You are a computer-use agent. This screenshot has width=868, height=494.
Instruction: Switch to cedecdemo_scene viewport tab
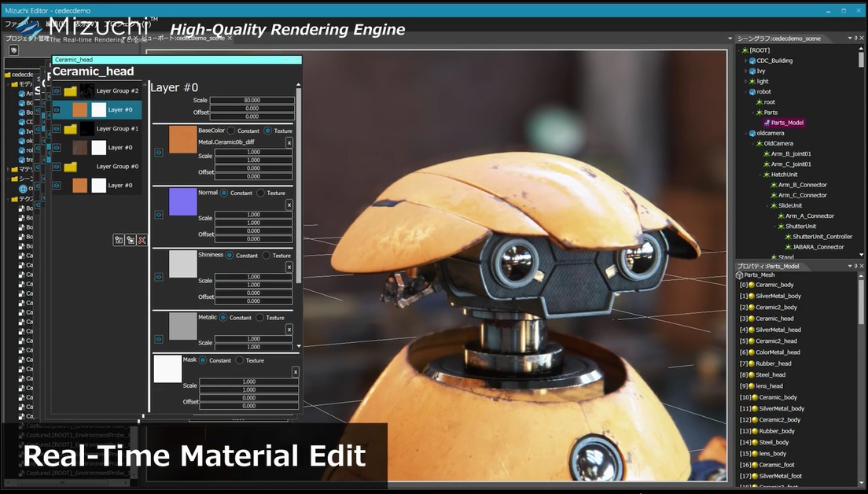[x=184, y=39]
